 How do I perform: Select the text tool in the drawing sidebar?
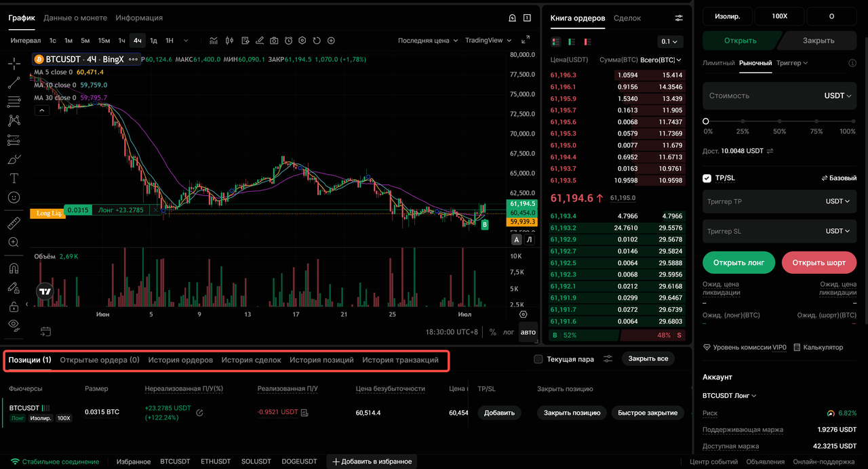click(x=14, y=178)
